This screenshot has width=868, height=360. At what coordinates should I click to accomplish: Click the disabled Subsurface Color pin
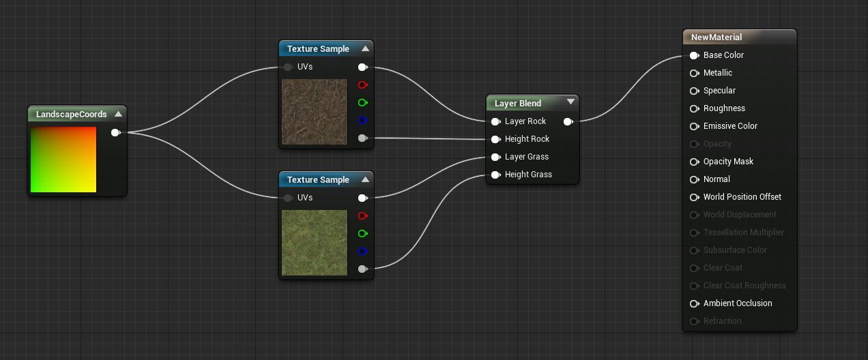pyautogui.click(x=695, y=250)
